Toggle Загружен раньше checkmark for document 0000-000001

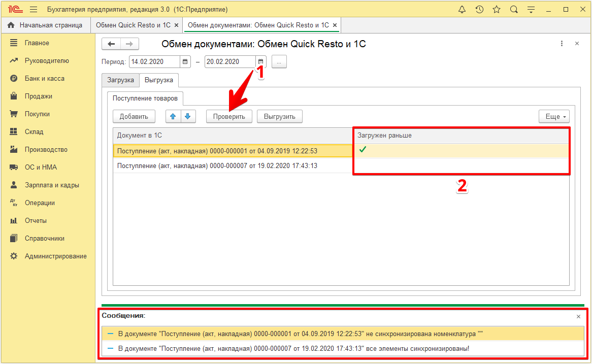pyautogui.click(x=363, y=150)
